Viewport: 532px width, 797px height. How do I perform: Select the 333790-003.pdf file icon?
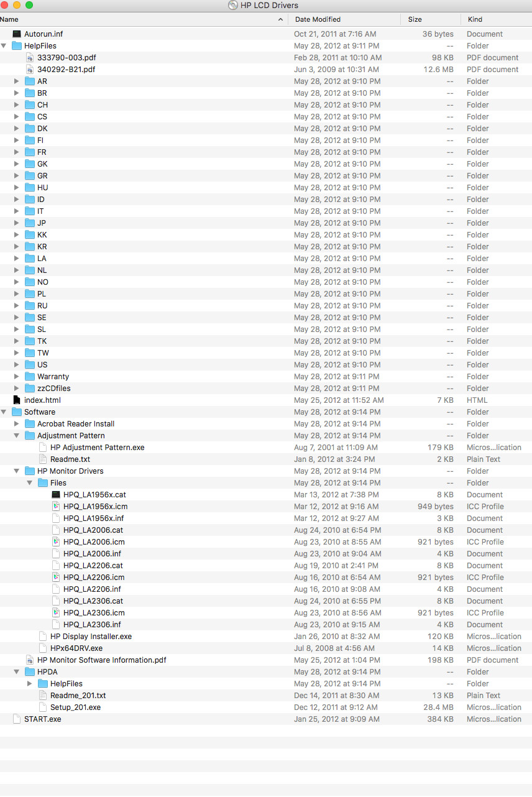(x=30, y=57)
